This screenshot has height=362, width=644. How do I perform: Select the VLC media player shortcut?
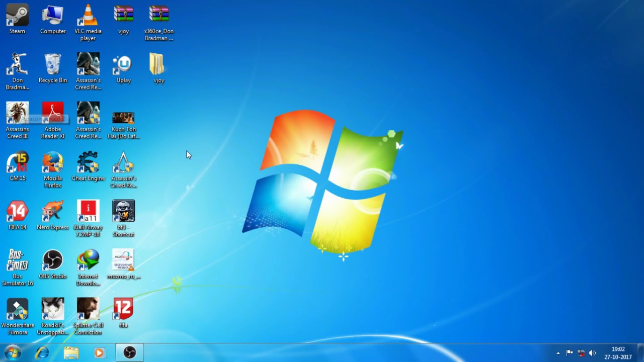(88, 23)
